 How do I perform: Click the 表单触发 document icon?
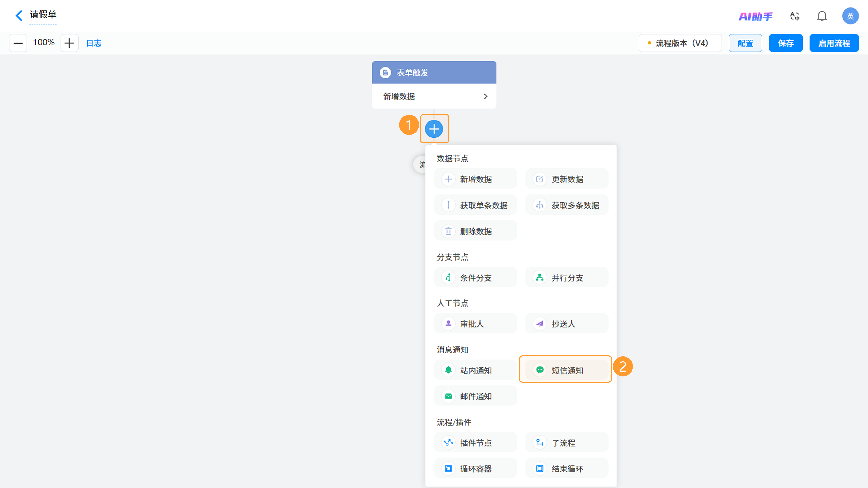pyautogui.click(x=385, y=72)
